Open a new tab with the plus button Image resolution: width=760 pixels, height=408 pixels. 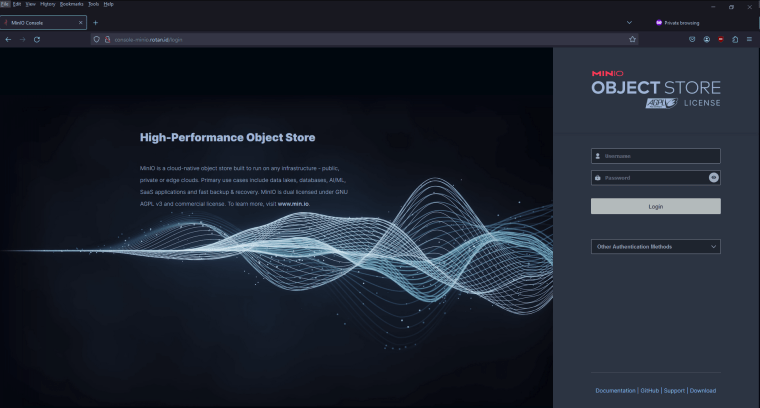click(x=95, y=23)
